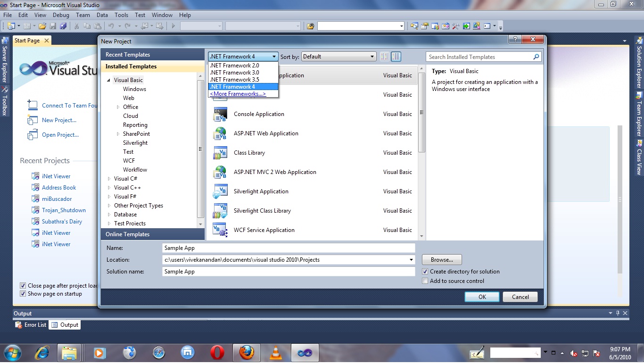Viewport: 644px width, 364px height.
Task: Open the Tools menu
Action: point(121,15)
